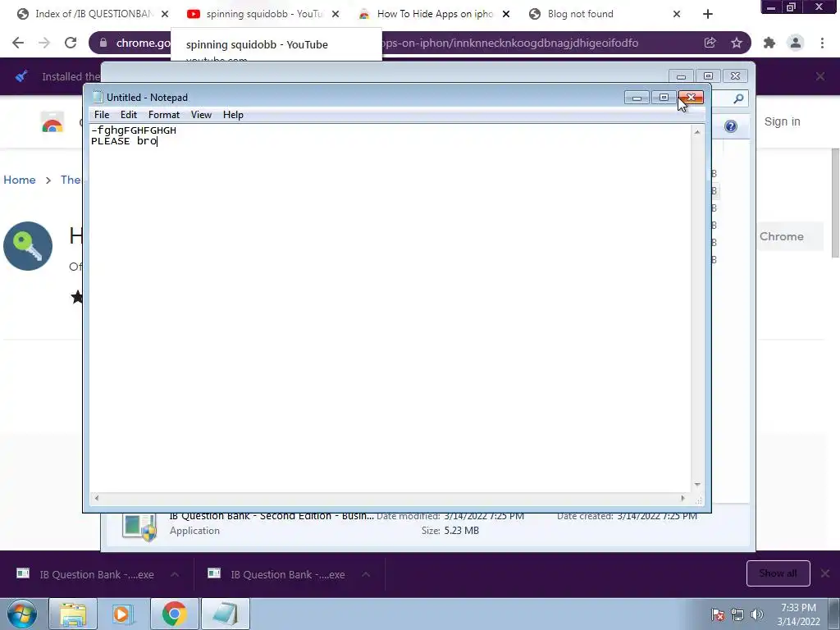840x630 pixels.
Task: Open Chrome from the taskbar
Action: click(174, 614)
